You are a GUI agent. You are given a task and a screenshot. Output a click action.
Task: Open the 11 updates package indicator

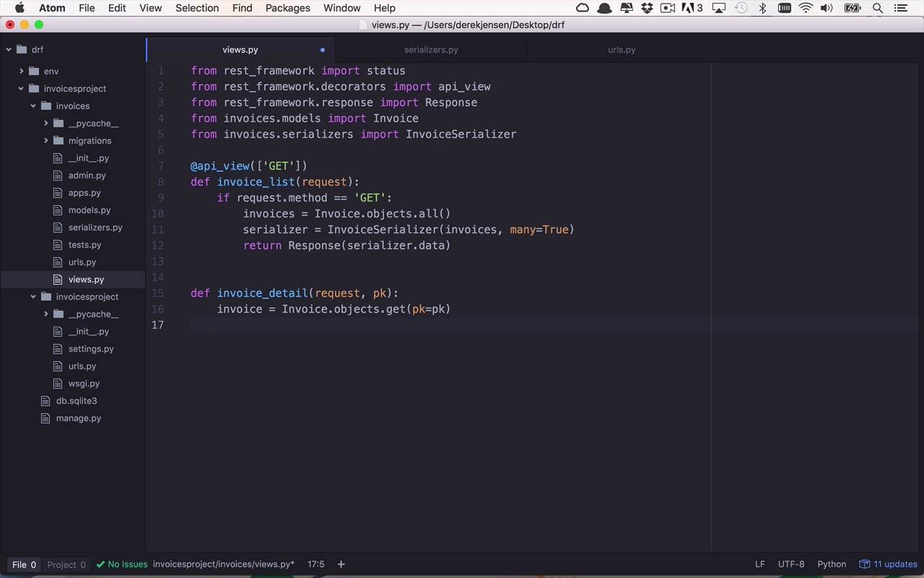pyautogui.click(x=888, y=564)
